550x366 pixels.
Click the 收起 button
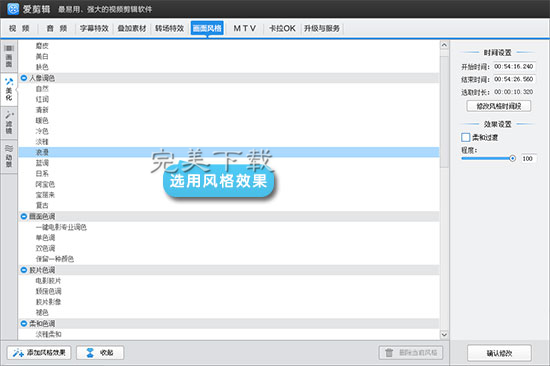100,353
